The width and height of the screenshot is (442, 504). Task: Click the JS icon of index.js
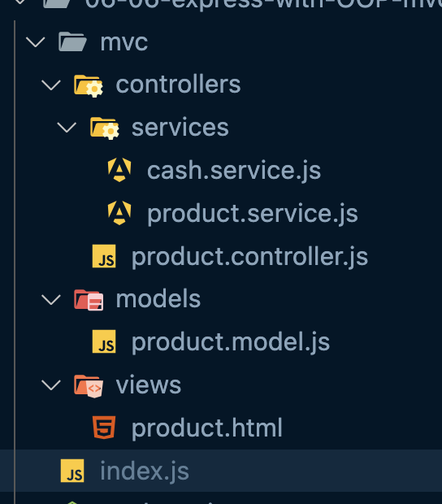click(x=72, y=471)
